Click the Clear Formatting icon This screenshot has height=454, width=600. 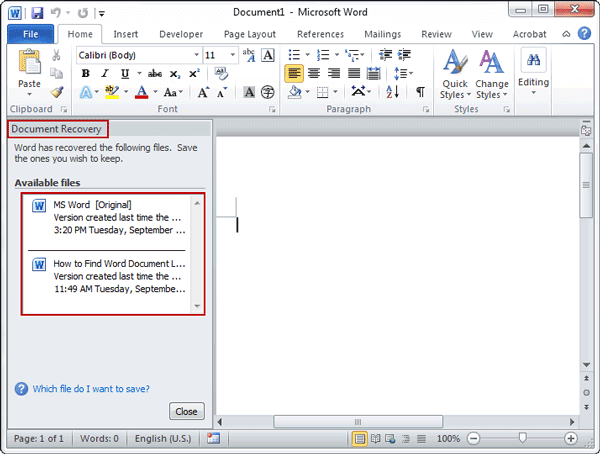click(x=221, y=73)
